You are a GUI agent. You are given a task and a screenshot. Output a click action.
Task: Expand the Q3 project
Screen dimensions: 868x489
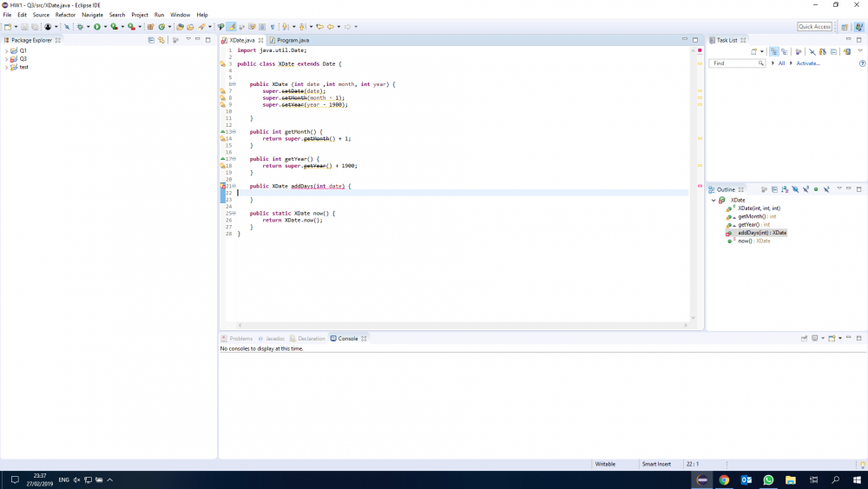[x=6, y=59]
